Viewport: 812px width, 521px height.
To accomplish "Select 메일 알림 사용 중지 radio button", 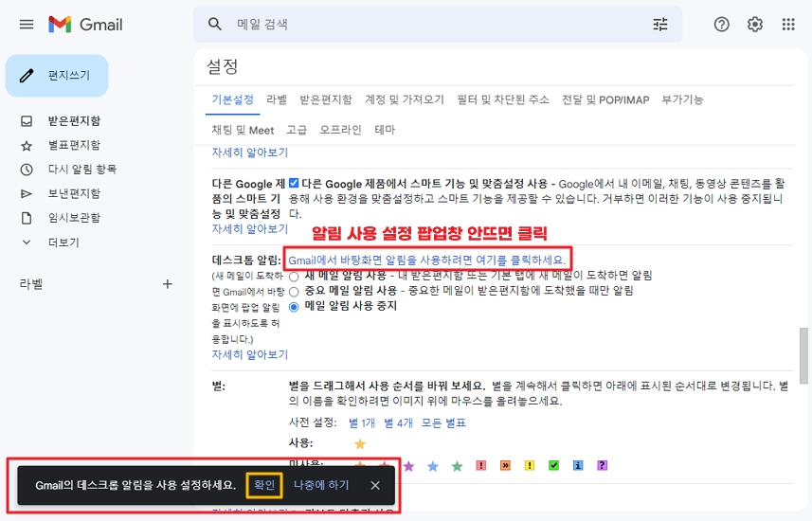I will pyautogui.click(x=294, y=307).
